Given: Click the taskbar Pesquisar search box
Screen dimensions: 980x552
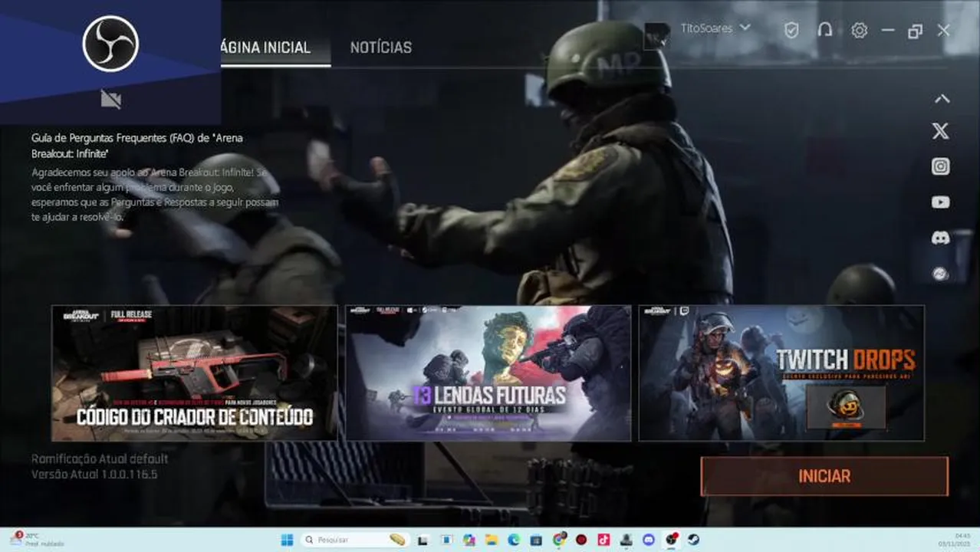Looking at the screenshot, I should pyautogui.click(x=355, y=540).
